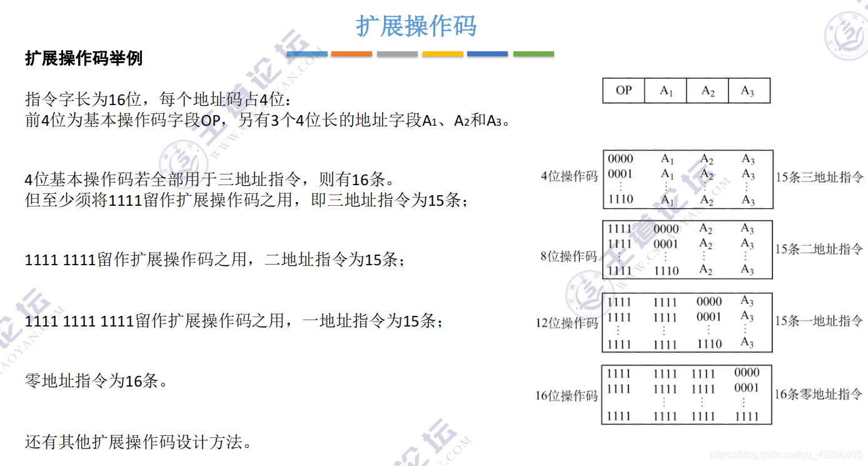Select the bold heading "扩展操作码举例"

[x=84, y=58]
